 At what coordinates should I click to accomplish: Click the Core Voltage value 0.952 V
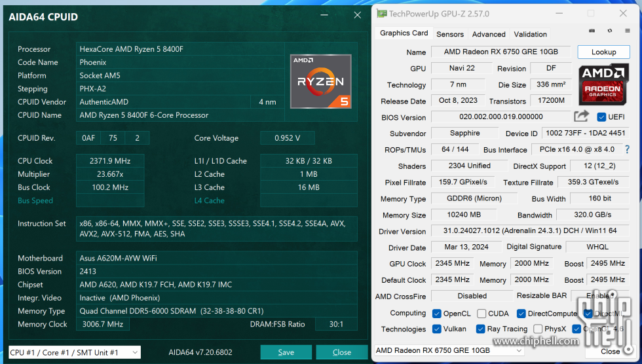[287, 138]
